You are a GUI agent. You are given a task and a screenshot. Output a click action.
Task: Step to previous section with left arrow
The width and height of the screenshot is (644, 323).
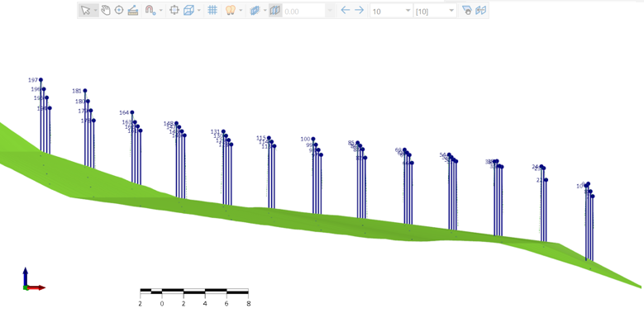click(x=346, y=10)
